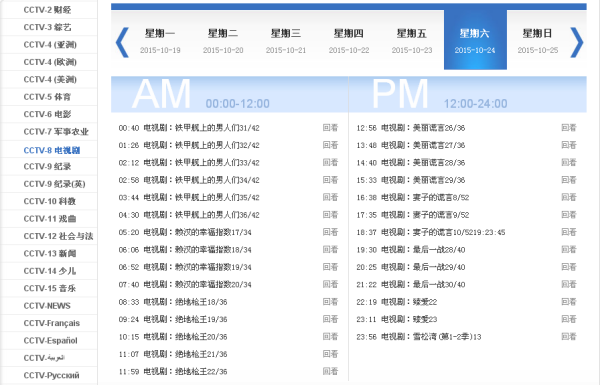The width and height of the screenshot is (600, 385).
Task: Click 回看 for 23:11 program
Action: coord(569,319)
